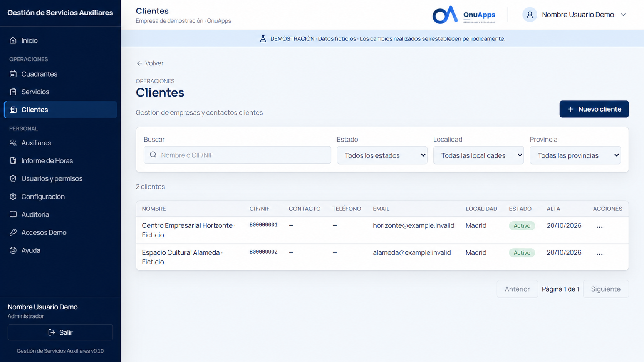Open the Provincia filter dropdown

coord(575,155)
